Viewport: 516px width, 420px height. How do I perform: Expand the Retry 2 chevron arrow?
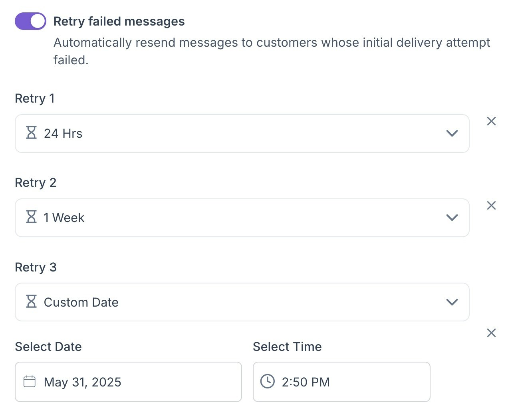click(452, 218)
